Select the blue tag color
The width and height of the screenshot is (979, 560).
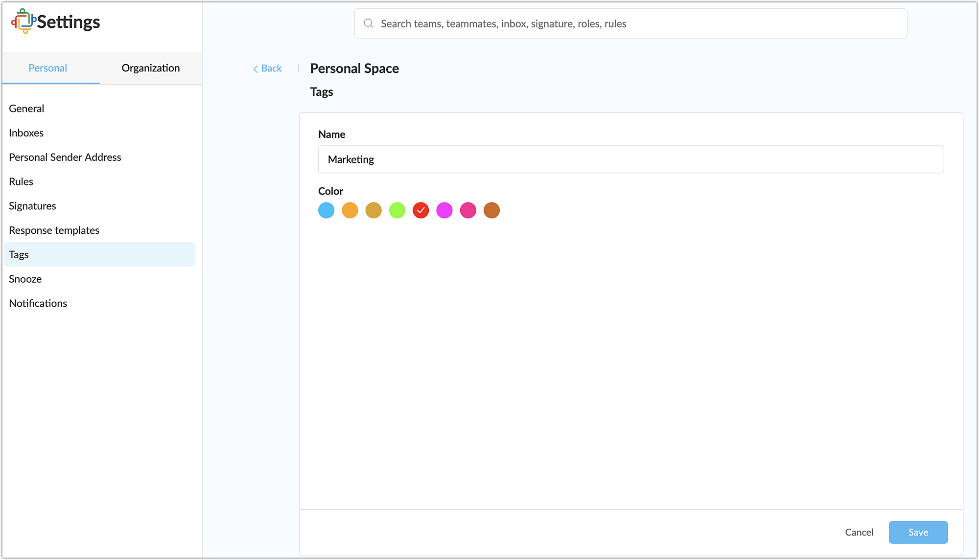[x=326, y=210]
